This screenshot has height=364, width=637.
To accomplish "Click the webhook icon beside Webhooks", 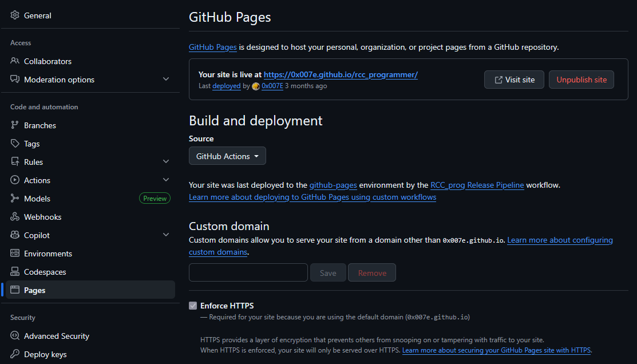I will click(x=15, y=216).
